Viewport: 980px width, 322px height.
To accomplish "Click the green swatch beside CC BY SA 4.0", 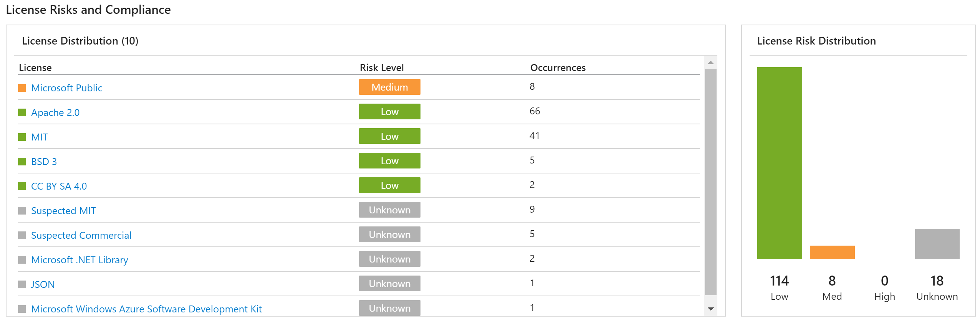I will [x=22, y=186].
